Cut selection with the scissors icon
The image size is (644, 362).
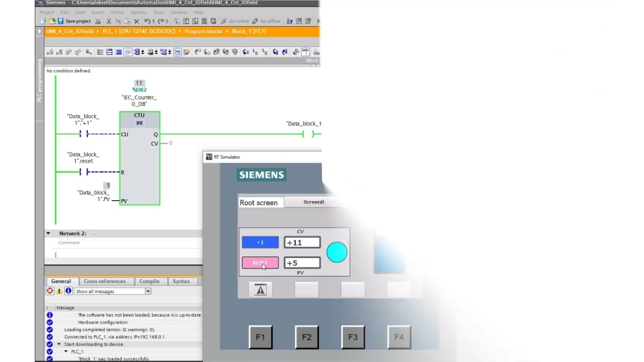pos(109,21)
